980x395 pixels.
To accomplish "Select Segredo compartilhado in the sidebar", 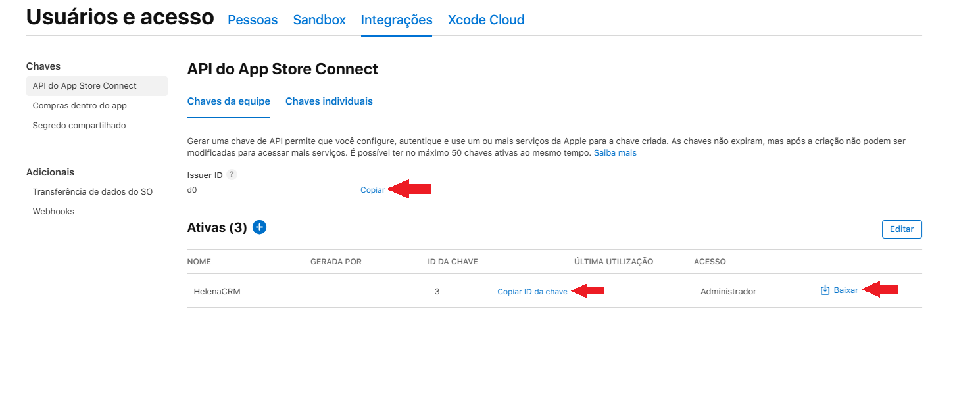I will (79, 126).
